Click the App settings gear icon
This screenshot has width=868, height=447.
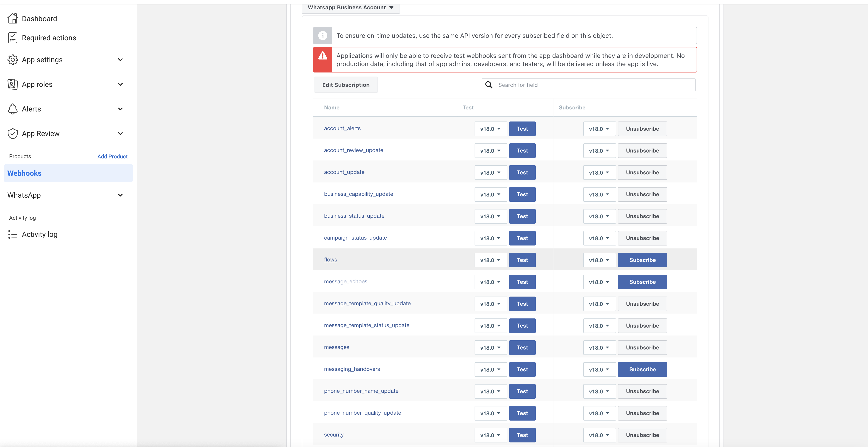[13, 60]
